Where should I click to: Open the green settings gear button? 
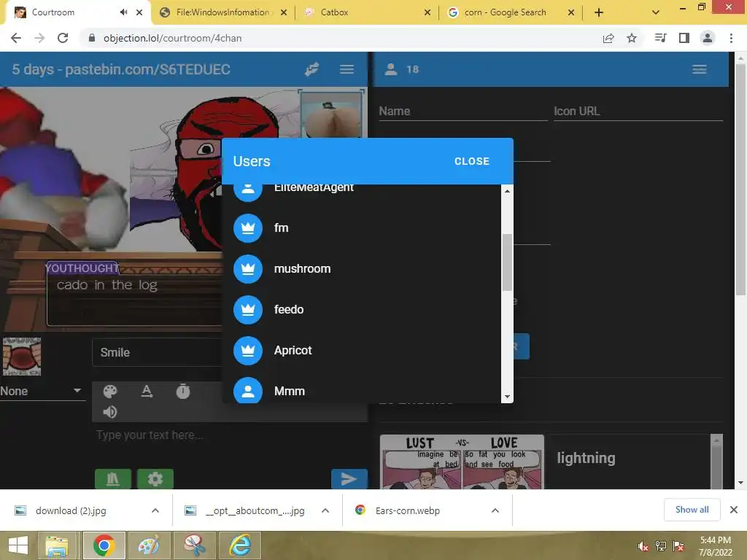[x=155, y=479]
